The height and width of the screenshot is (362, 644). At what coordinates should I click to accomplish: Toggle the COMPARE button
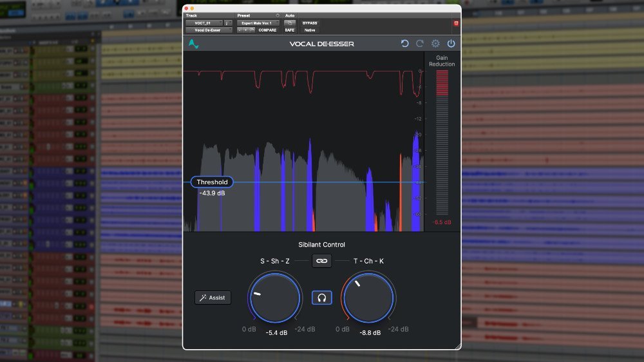(267, 30)
